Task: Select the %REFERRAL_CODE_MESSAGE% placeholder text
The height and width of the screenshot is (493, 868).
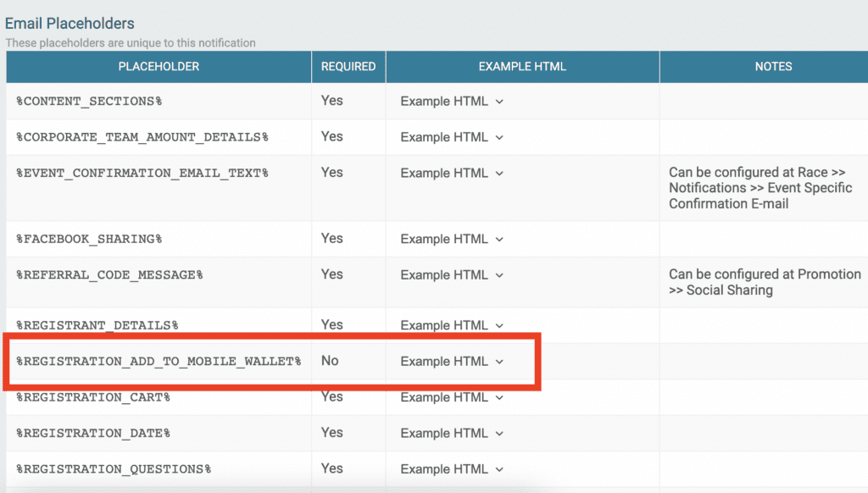Action: (x=109, y=275)
